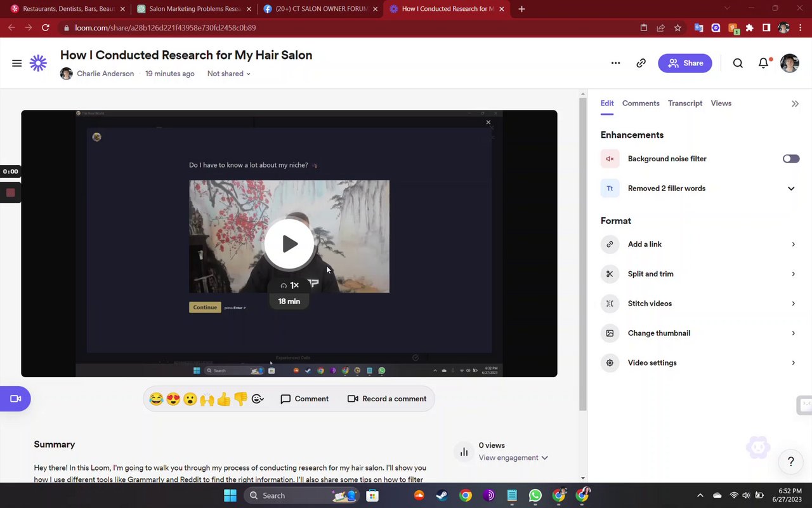The width and height of the screenshot is (812, 508).
Task: Open the more emoji reactions picker
Action: (x=257, y=399)
